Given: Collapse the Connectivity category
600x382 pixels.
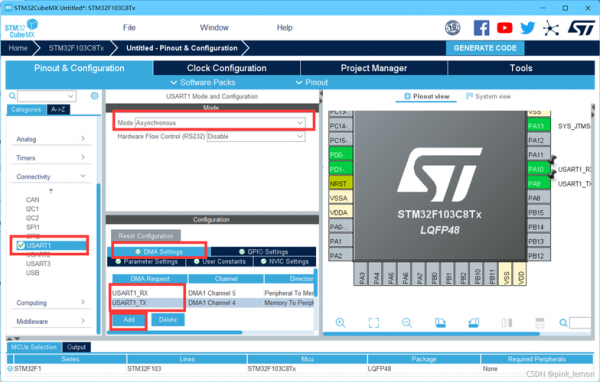Looking at the screenshot, I should [x=51, y=176].
